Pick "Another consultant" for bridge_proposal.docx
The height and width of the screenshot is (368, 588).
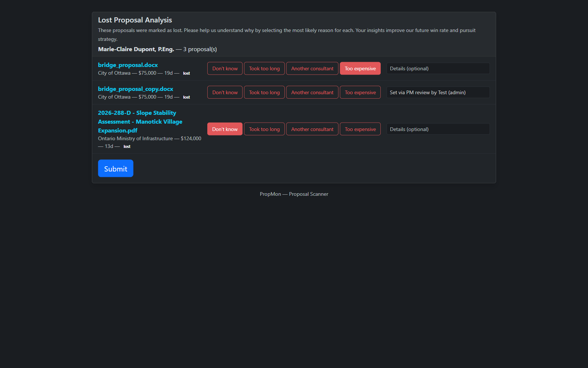tap(312, 68)
